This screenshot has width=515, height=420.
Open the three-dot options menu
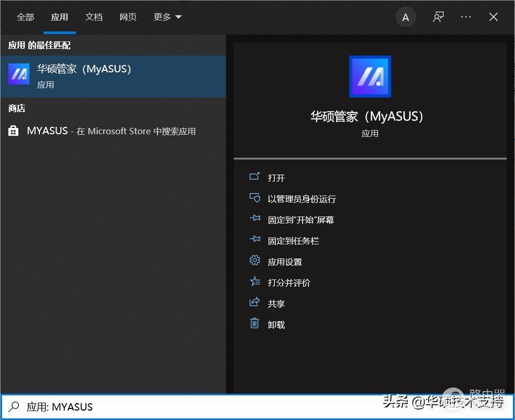[466, 17]
